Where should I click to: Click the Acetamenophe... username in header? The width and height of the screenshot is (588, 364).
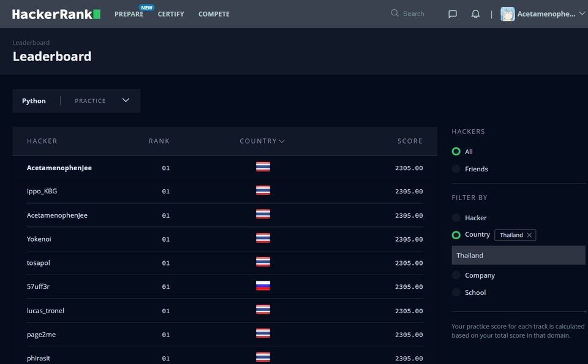pyautogui.click(x=546, y=14)
